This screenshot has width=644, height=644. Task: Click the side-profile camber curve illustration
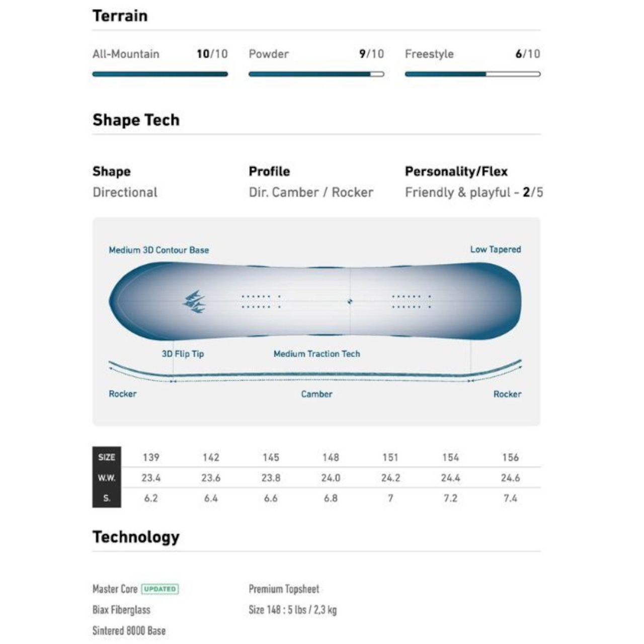(x=315, y=373)
